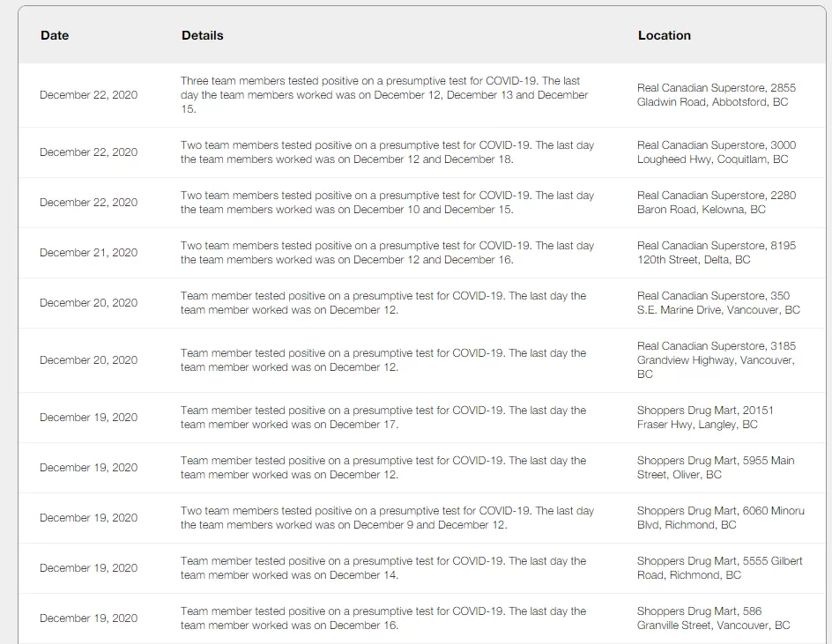Viewport: 832px width, 644px height.
Task: Select the date in the Granville Street row
Action: (x=89, y=618)
